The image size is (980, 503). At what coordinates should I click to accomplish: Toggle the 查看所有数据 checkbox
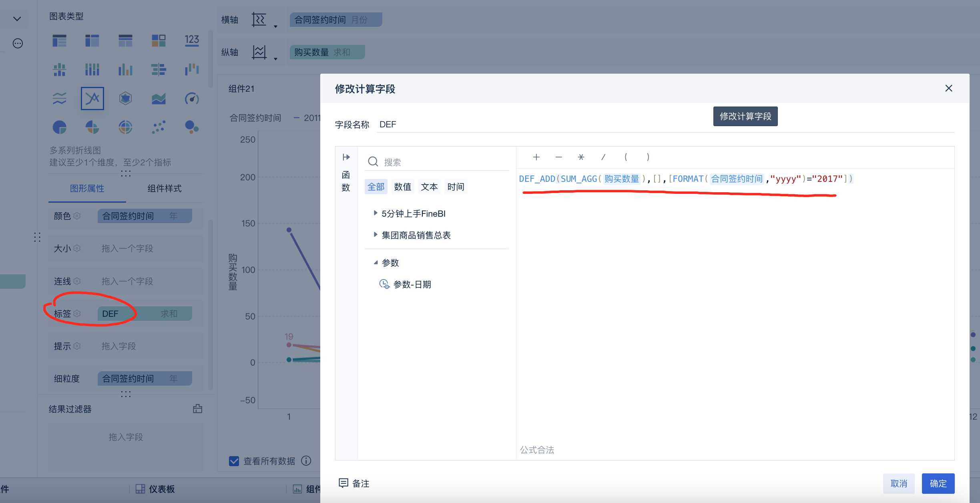pos(234,461)
